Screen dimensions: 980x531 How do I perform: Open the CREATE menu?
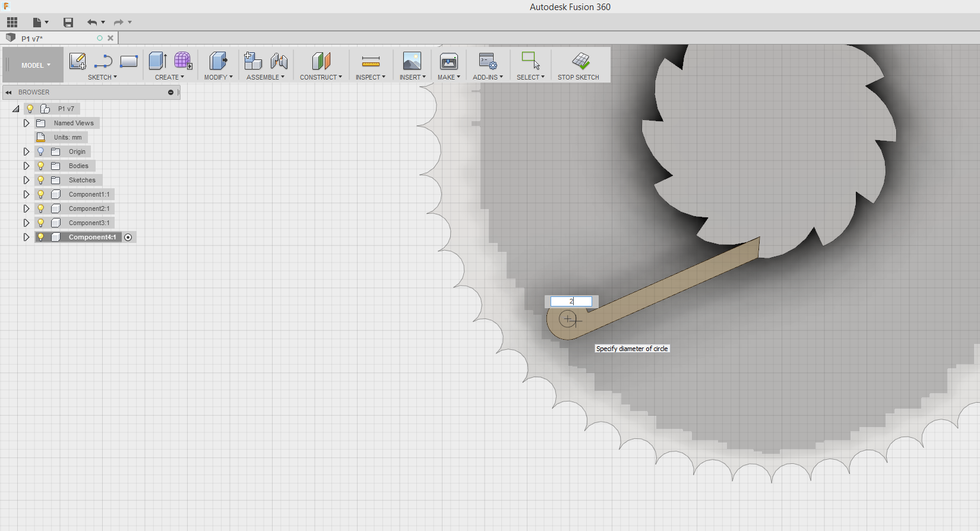coord(169,77)
